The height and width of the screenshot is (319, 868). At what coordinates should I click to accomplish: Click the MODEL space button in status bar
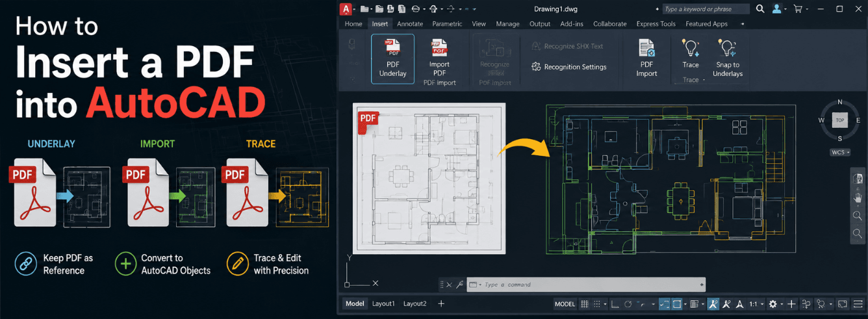click(565, 304)
